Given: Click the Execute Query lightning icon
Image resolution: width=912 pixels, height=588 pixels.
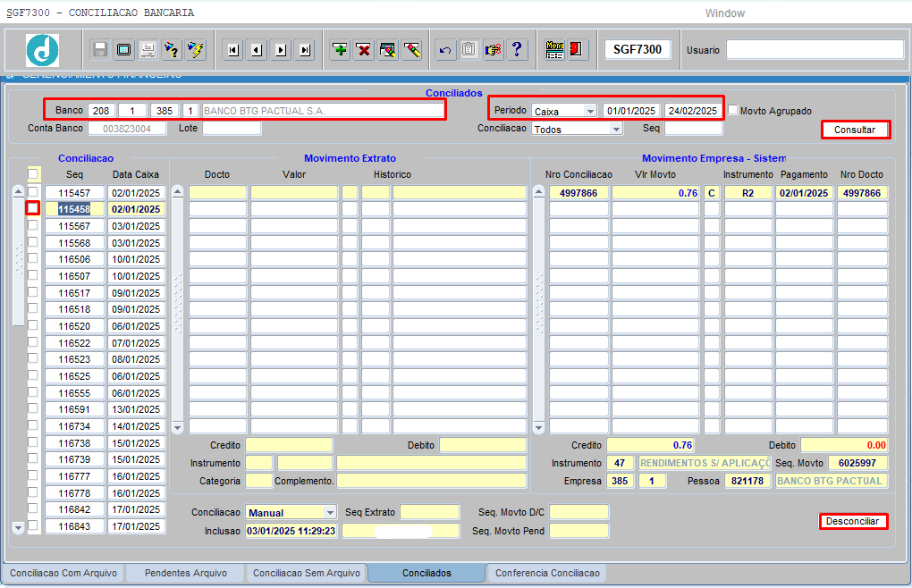Looking at the screenshot, I should click(196, 50).
